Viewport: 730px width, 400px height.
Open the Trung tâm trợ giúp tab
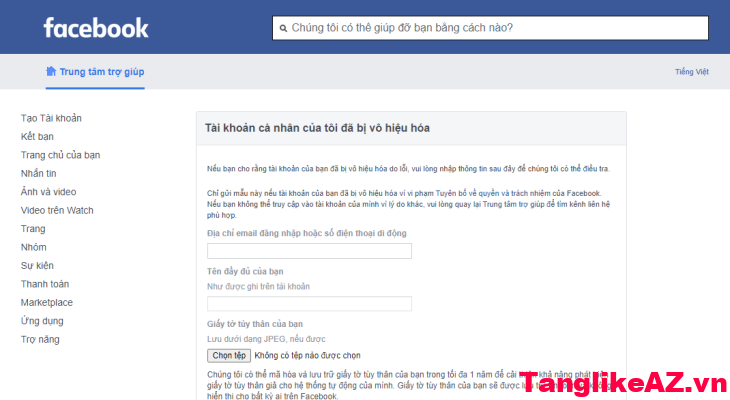[x=101, y=71]
